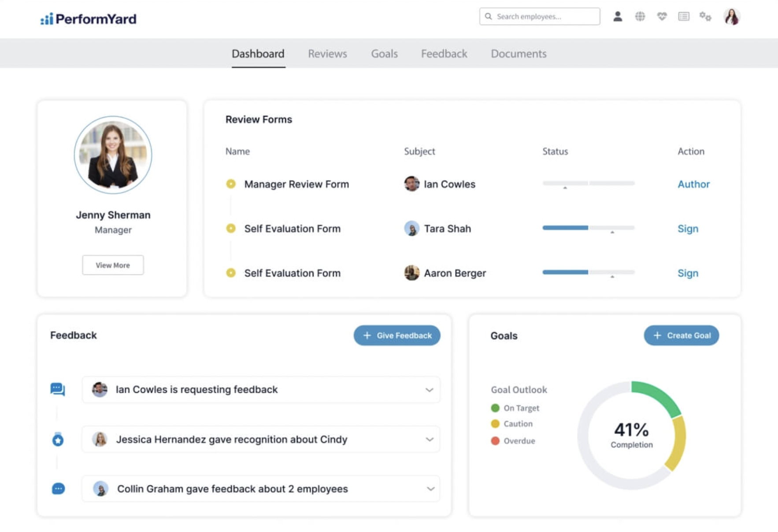Click the Author link for Ian Cowles

(x=693, y=184)
